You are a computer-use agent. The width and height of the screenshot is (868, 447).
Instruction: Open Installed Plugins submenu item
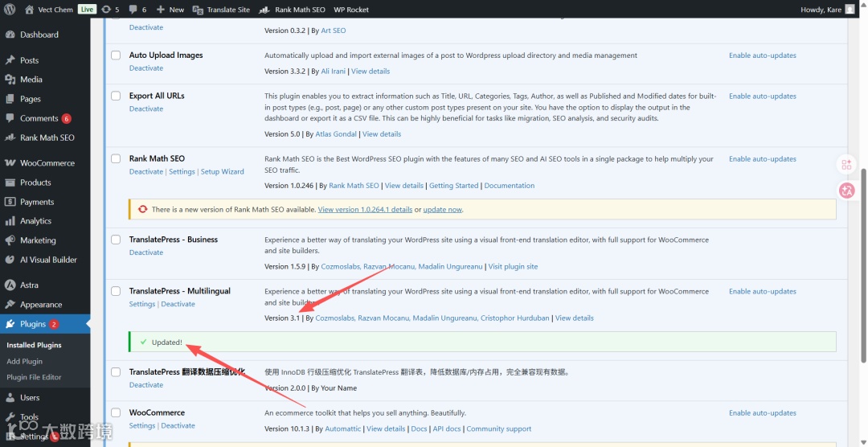coord(34,345)
